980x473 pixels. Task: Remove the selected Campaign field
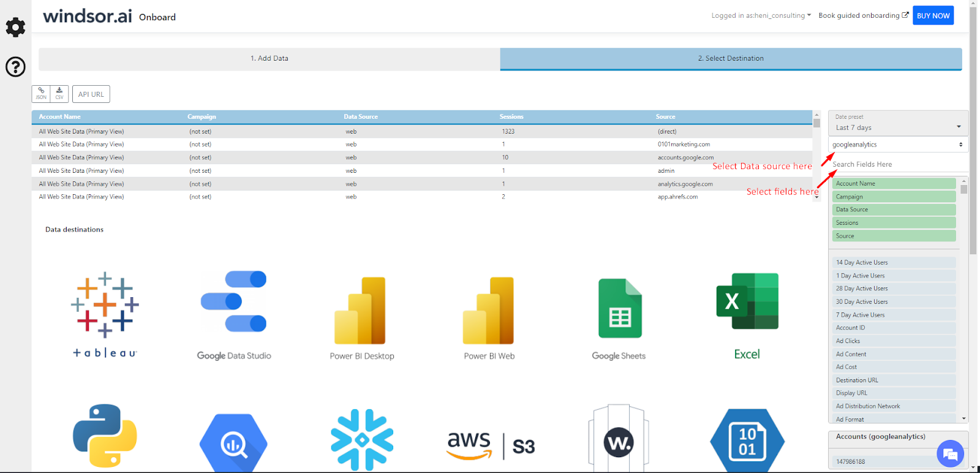point(894,197)
